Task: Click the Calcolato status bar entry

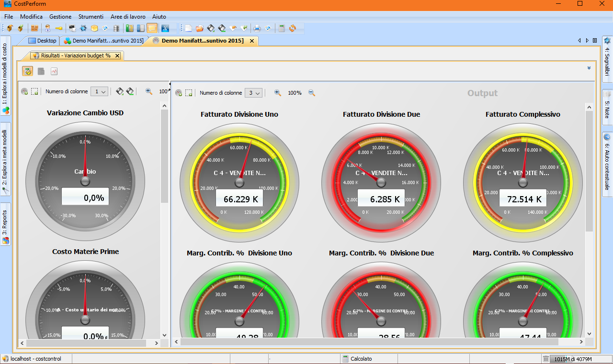Action: click(357, 359)
